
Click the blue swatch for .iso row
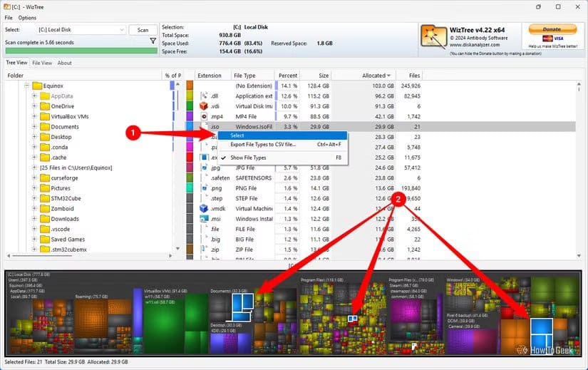point(190,126)
